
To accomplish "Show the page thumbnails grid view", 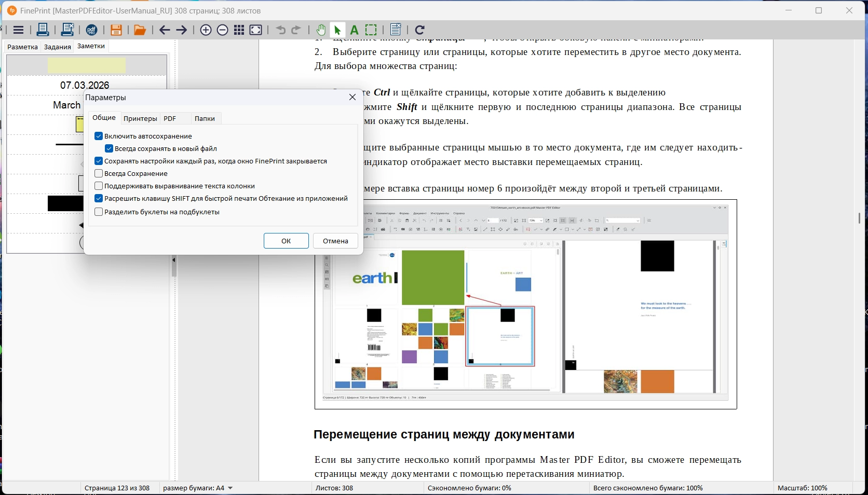I will click(239, 30).
